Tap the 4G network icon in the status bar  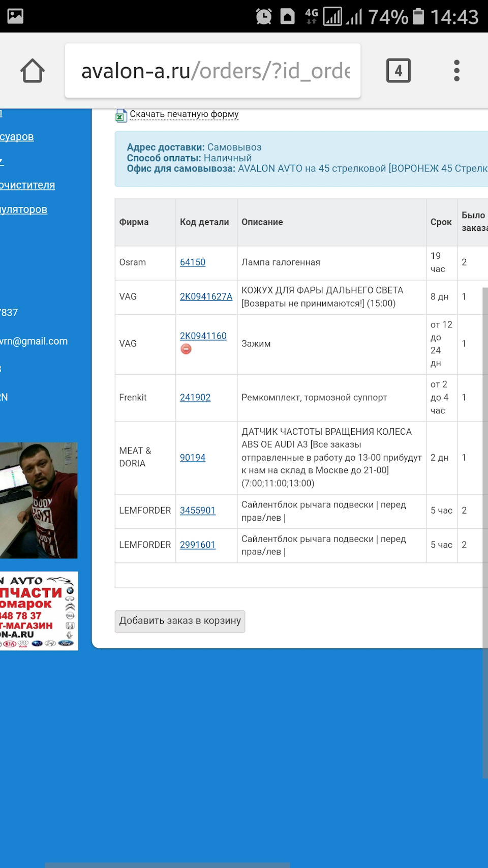(x=311, y=16)
